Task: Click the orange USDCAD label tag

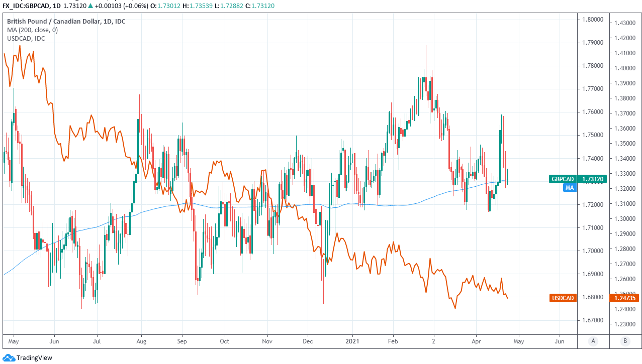Action: (x=563, y=298)
